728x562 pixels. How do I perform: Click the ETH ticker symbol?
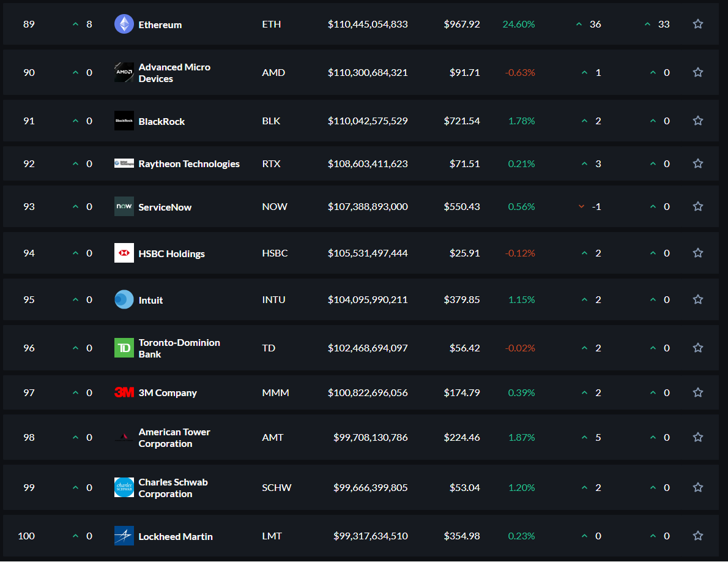click(271, 24)
